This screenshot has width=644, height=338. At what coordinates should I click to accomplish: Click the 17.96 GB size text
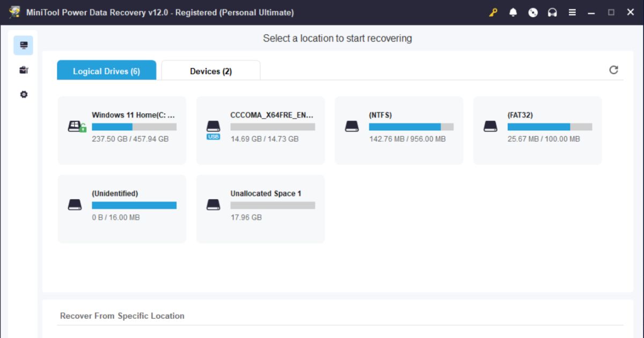click(246, 217)
